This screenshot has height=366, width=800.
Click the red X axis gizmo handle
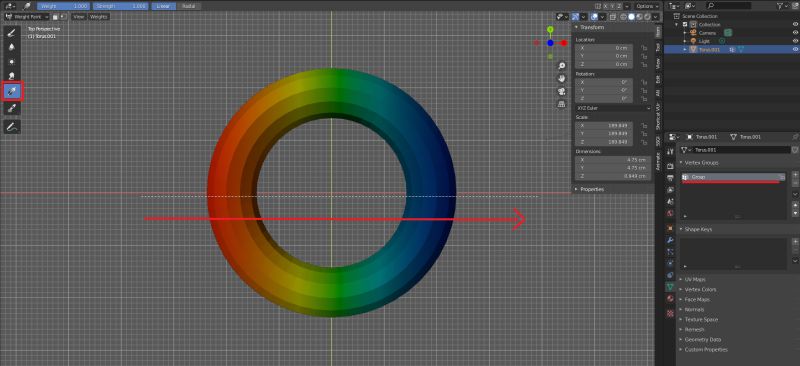pos(564,43)
